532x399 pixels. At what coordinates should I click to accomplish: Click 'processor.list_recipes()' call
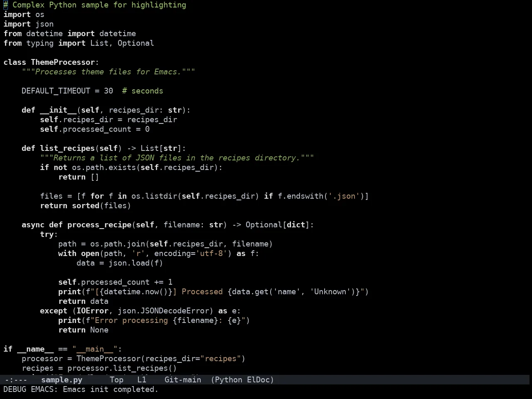pos(122,368)
